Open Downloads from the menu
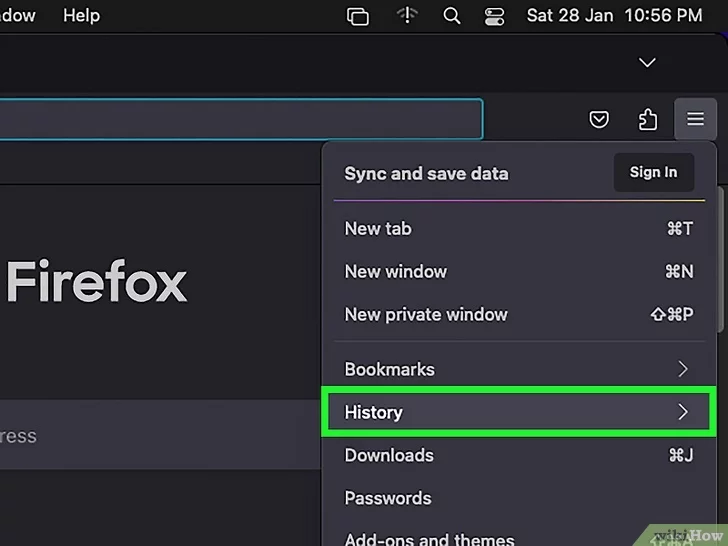 pyautogui.click(x=519, y=455)
